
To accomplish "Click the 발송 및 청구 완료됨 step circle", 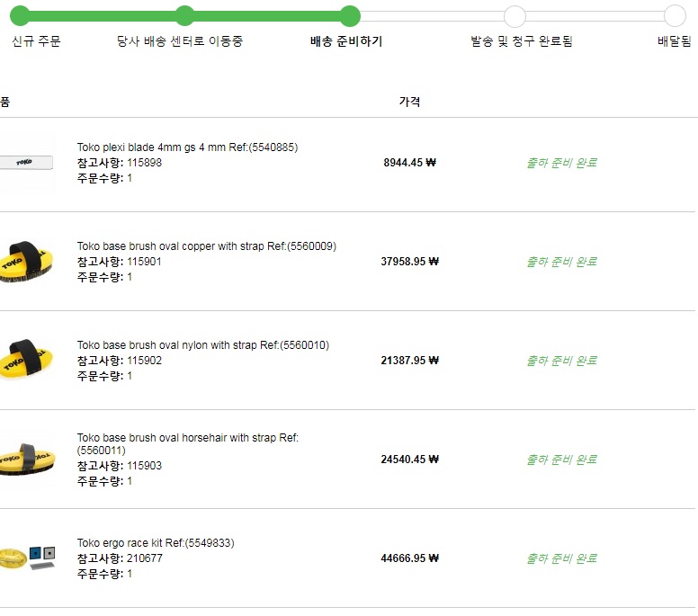I will [x=515, y=15].
